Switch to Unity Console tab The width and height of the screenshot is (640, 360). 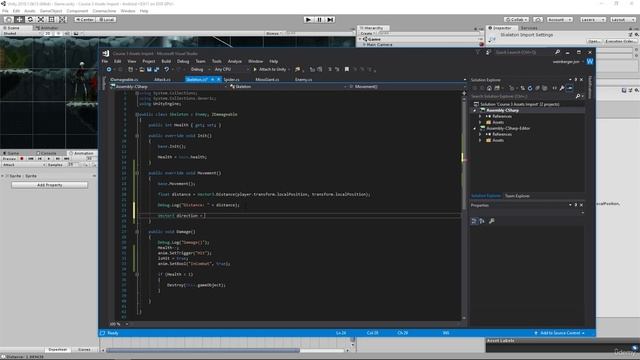[47, 153]
